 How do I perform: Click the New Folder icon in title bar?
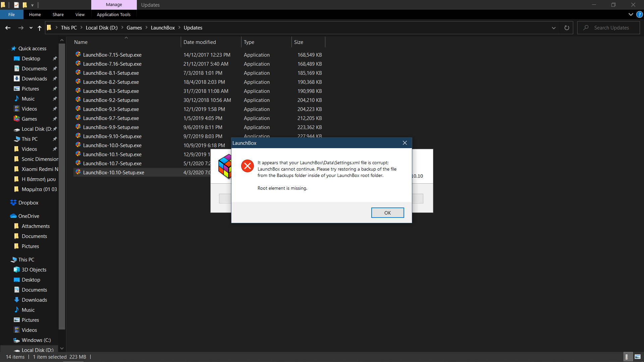pos(24,5)
